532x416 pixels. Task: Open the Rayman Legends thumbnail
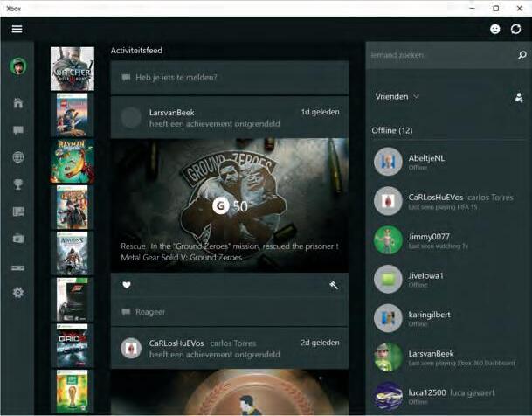click(73, 161)
